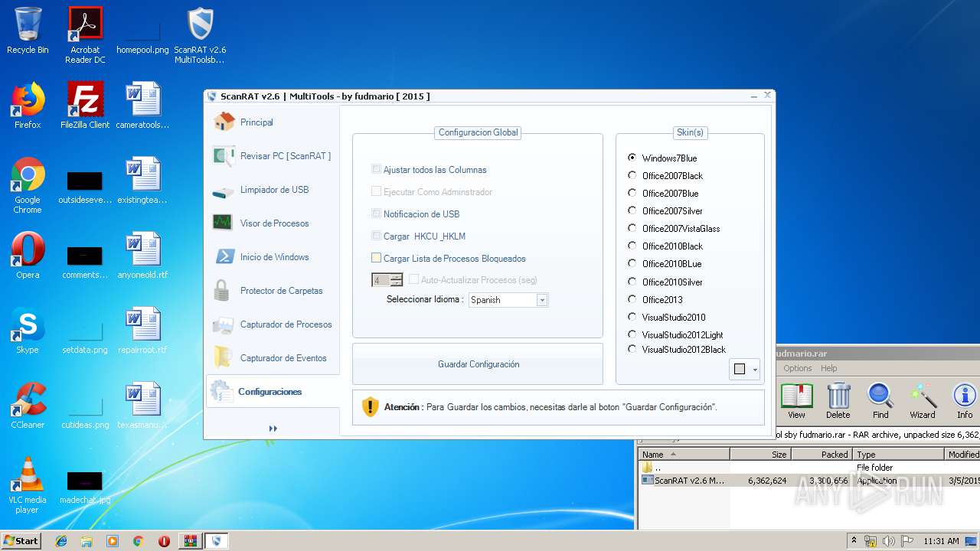980x551 pixels.
Task: Open Revisar PC [ScanRAT] section
Action: 273,156
